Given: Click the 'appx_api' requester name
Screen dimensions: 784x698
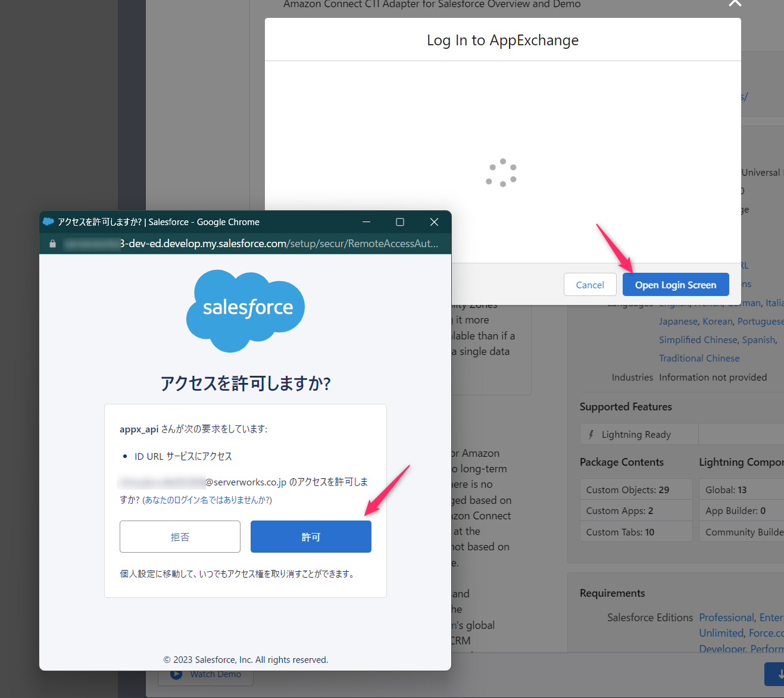Looking at the screenshot, I should pos(139,429).
